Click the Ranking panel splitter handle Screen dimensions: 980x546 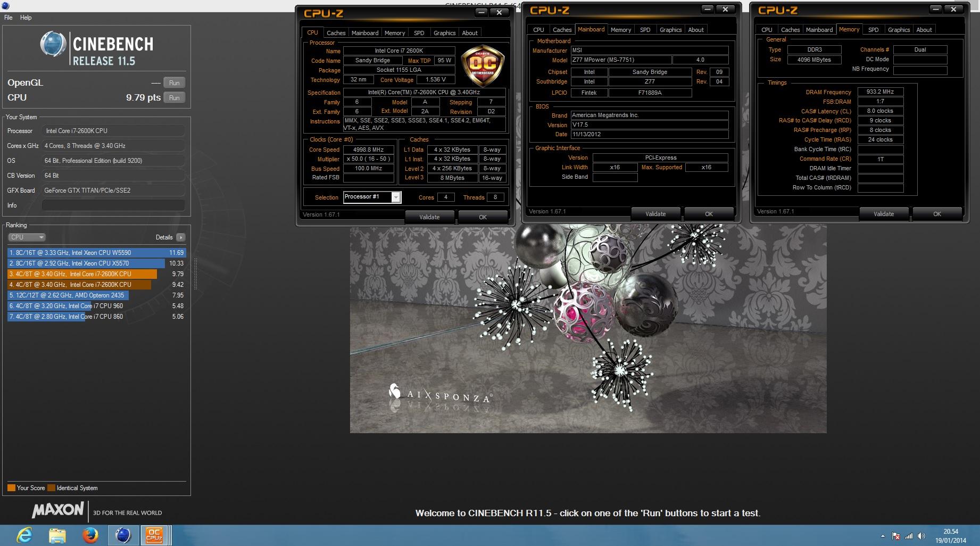[x=195, y=274]
